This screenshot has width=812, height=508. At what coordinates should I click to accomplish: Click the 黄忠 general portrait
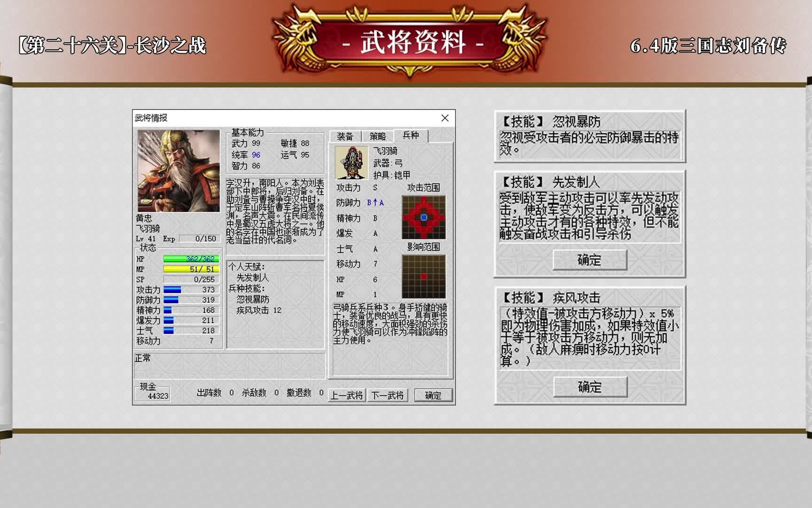click(179, 171)
